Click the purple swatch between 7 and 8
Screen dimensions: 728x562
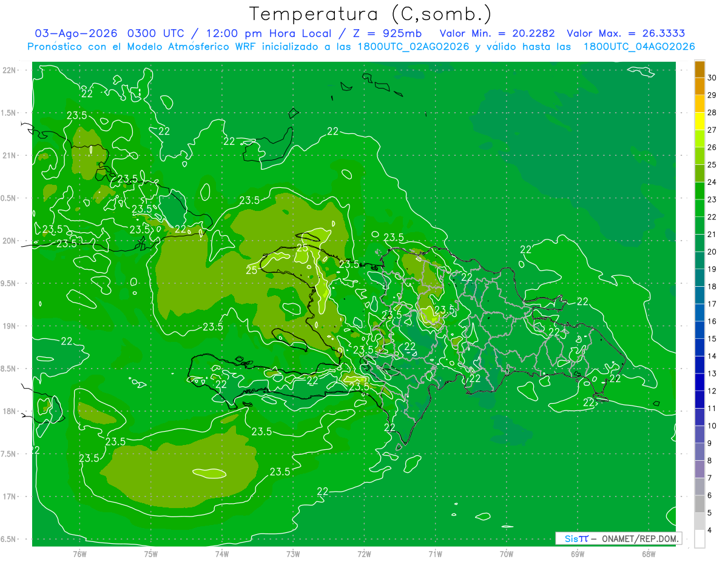(699, 469)
